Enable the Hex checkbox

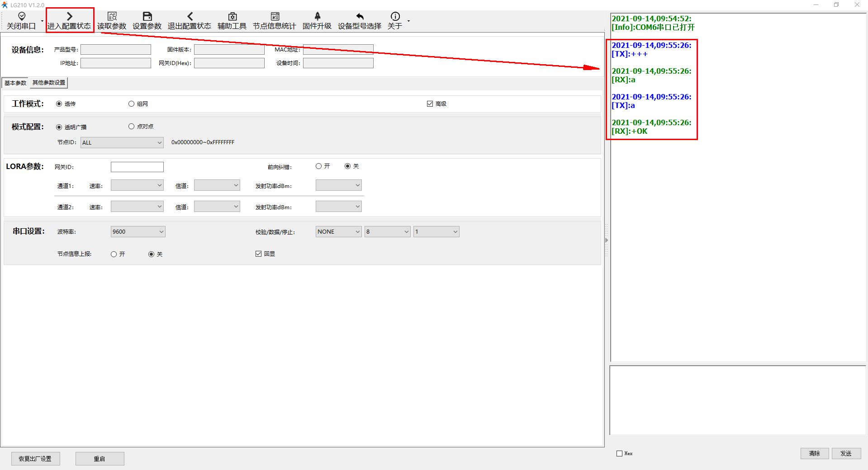[620, 453]
